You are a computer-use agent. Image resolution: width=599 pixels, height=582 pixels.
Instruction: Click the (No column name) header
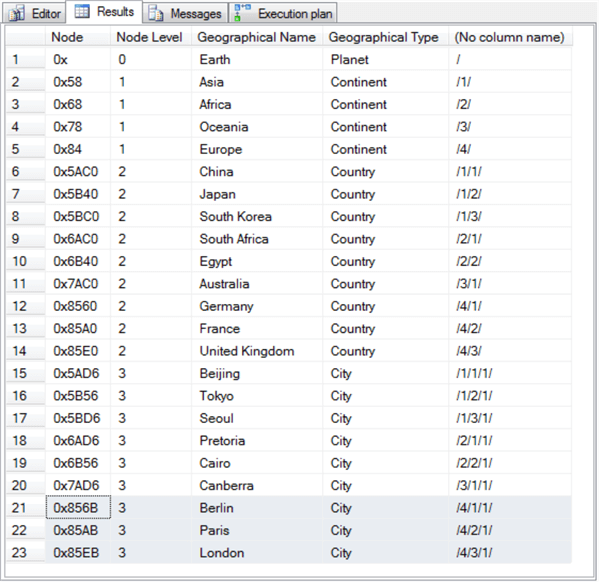point(510,37)
